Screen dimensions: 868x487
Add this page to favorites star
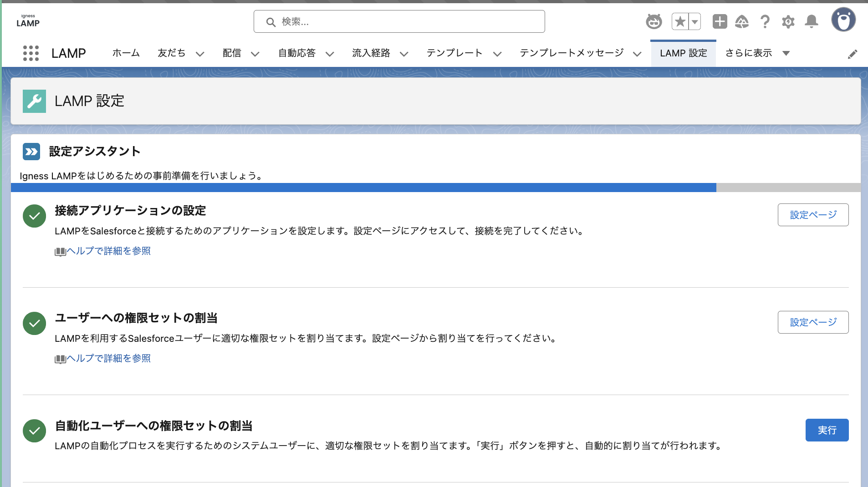(680, 21)
